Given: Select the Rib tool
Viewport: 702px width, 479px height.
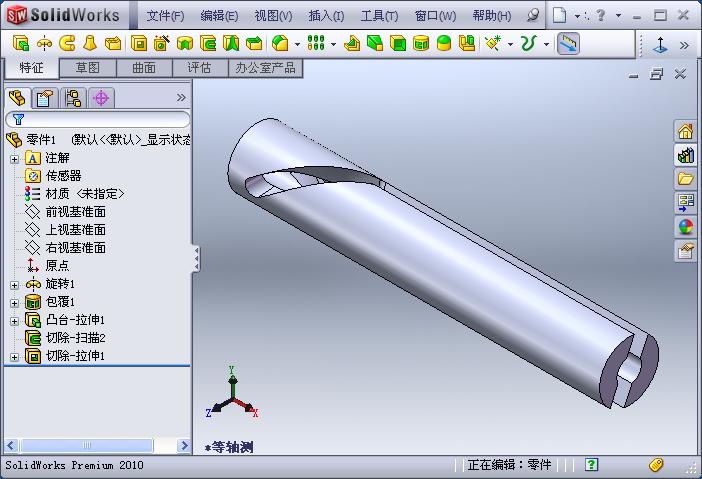Looking at the screenshot, I should click(x=352, y=43).
